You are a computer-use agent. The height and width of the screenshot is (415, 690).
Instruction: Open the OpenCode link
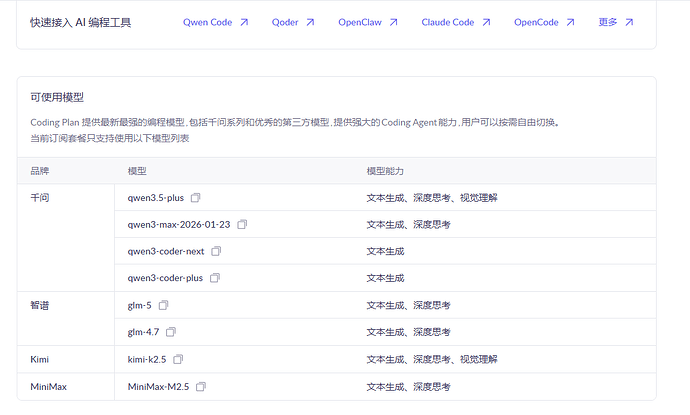pyautogui.click(x=536, y=22)
